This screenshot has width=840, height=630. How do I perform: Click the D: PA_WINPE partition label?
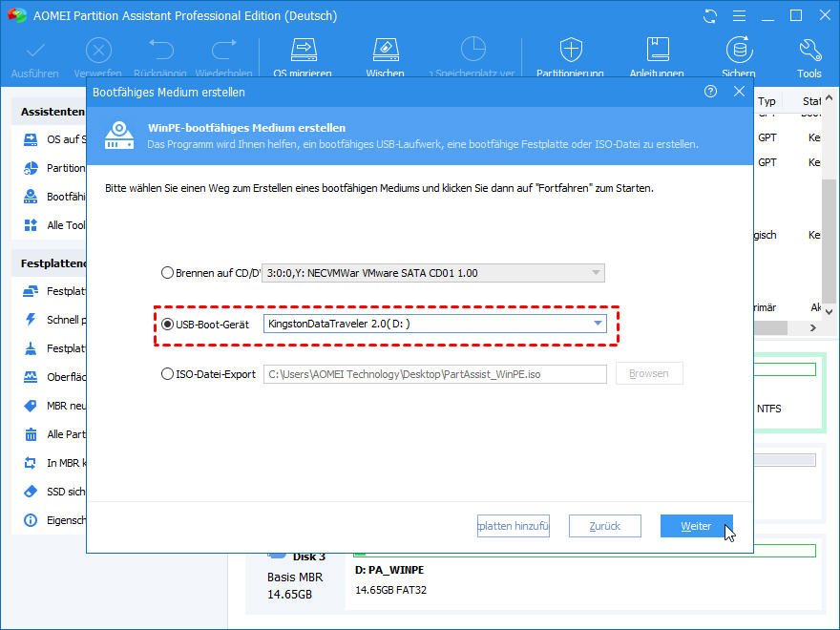(389, 570)
